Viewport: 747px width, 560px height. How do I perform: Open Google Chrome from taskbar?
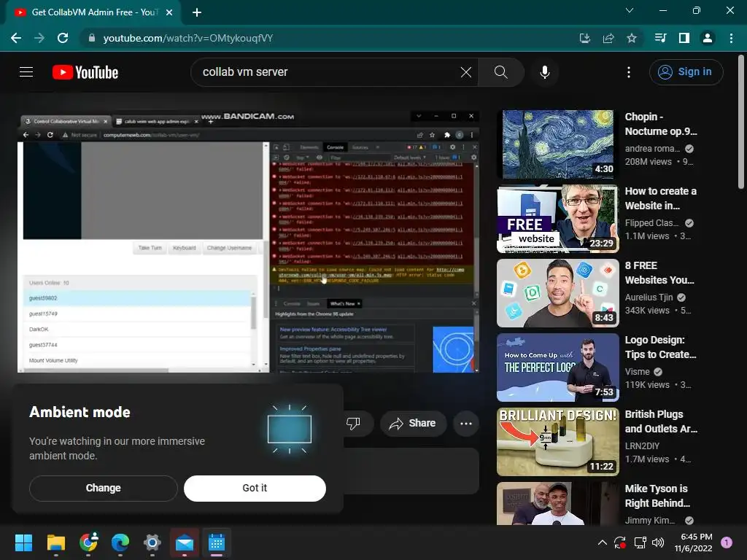pos(88,542)
